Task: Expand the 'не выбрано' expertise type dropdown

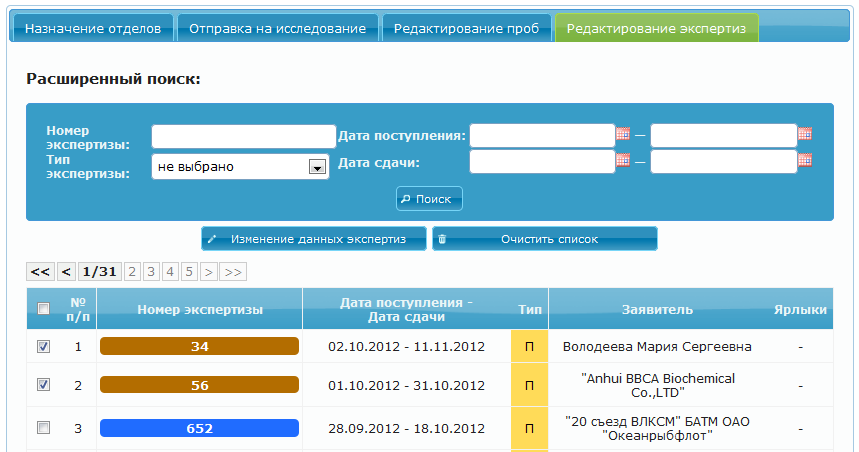Action: tap(318, 167)
